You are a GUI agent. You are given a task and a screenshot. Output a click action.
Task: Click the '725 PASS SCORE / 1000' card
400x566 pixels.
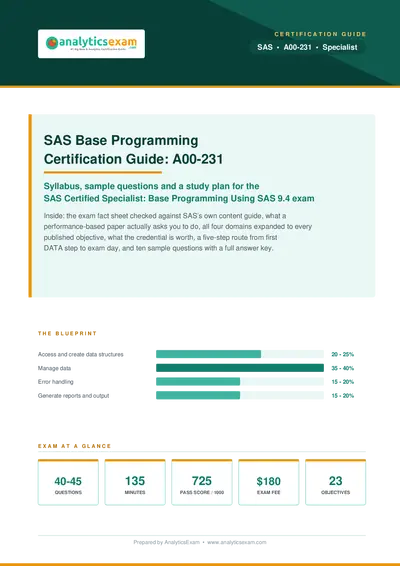pyautogui.click(x=202, y=482)
